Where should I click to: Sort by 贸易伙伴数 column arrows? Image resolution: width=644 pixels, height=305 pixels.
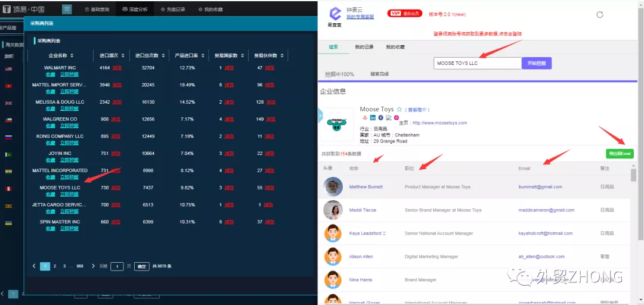[x=281, y=55]
